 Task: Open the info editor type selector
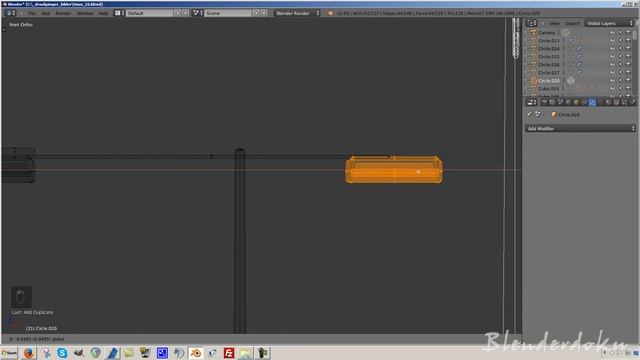[11, 13]
